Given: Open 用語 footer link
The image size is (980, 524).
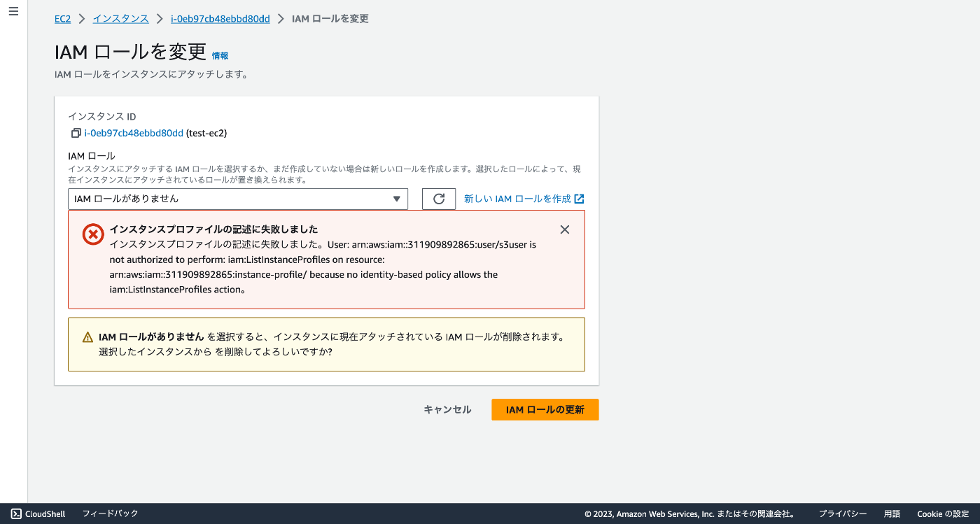Looking at the screenshot, I should (892, 514).
